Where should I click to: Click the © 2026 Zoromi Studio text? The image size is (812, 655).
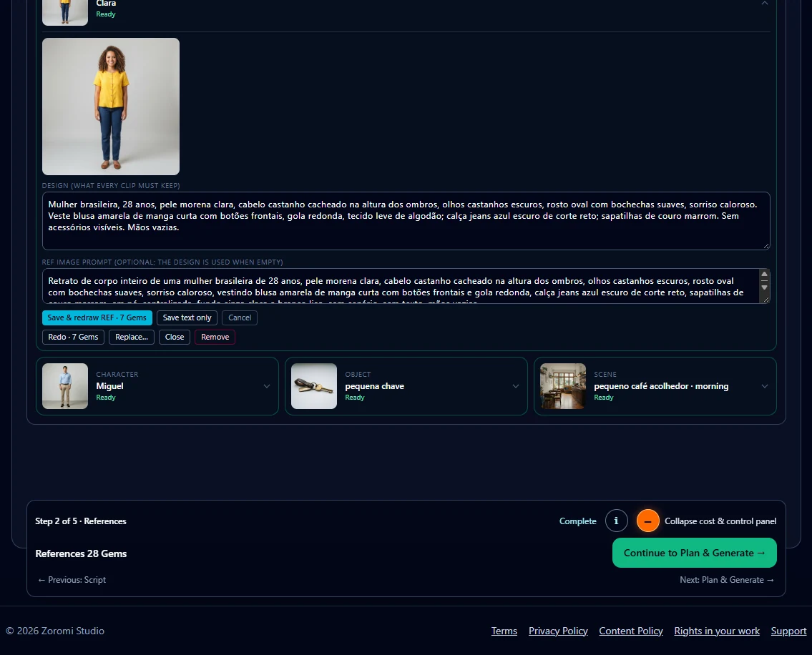[55, 631]
